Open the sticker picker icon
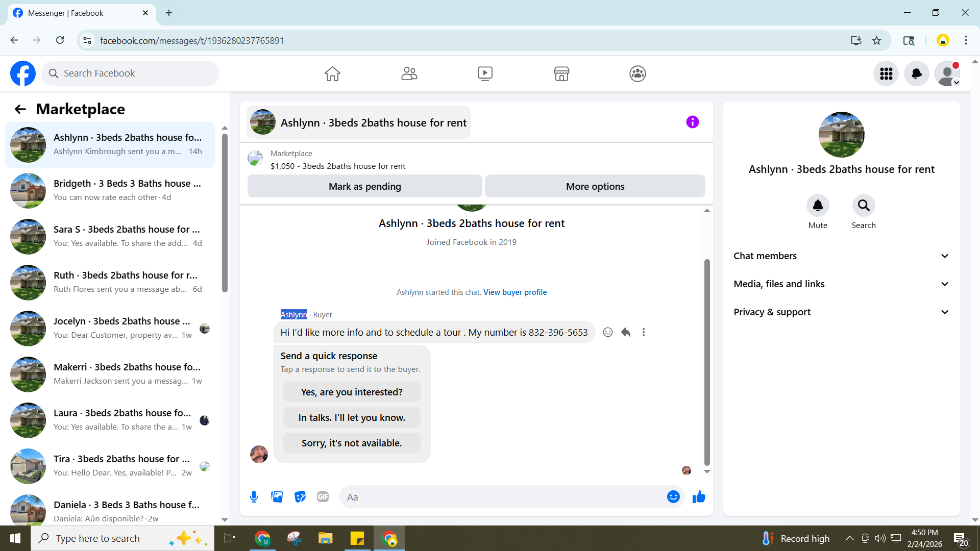 (x=300, y=497)
